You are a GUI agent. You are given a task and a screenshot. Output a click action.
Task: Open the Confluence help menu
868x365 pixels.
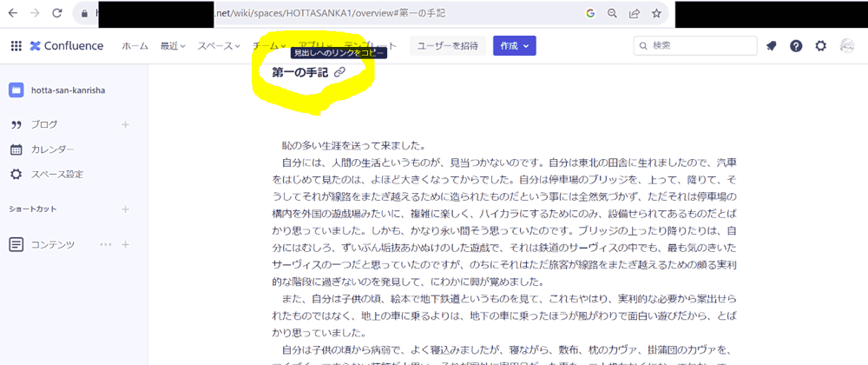[x=796, y=46]
